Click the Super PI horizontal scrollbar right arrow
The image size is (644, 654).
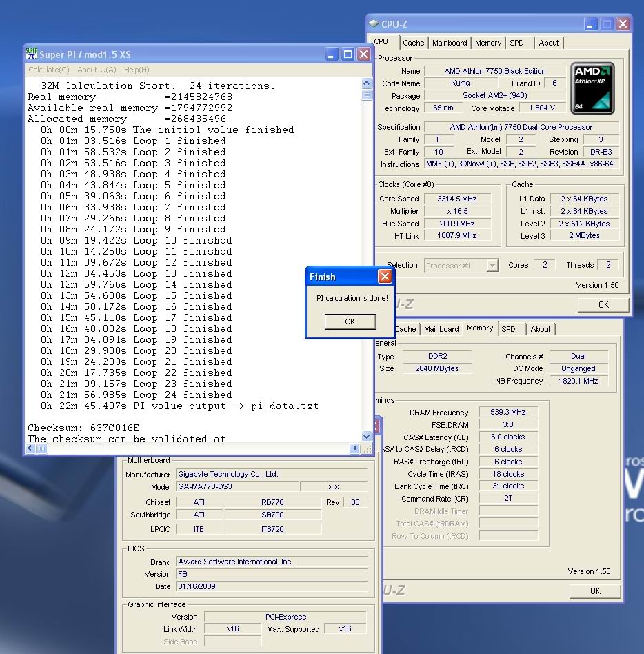pos(354,448)
